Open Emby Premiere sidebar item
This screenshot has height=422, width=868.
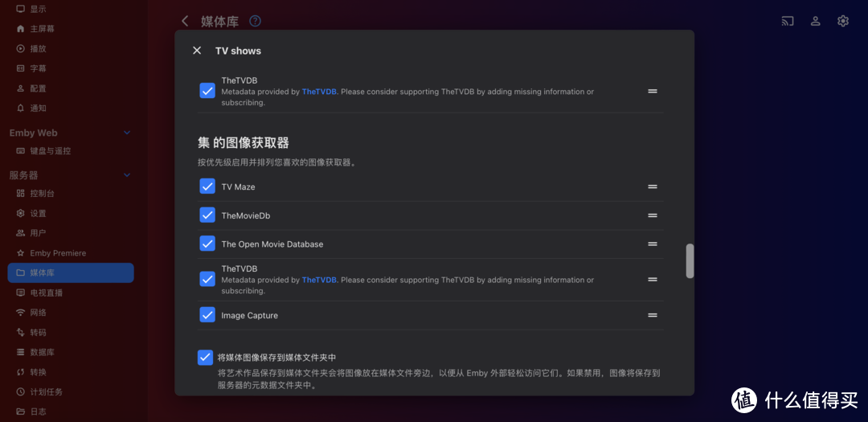(71, 253)
